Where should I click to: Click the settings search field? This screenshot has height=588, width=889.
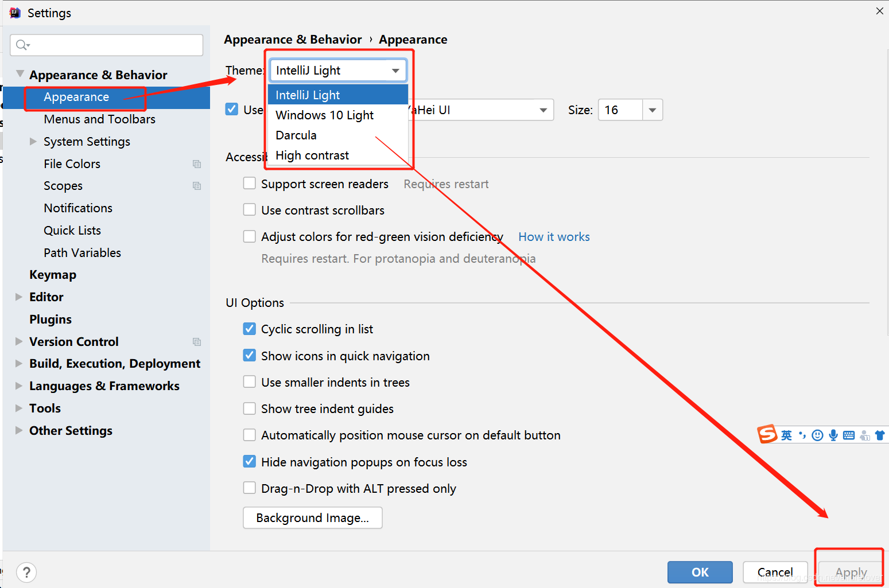click(x=107, y=45)
